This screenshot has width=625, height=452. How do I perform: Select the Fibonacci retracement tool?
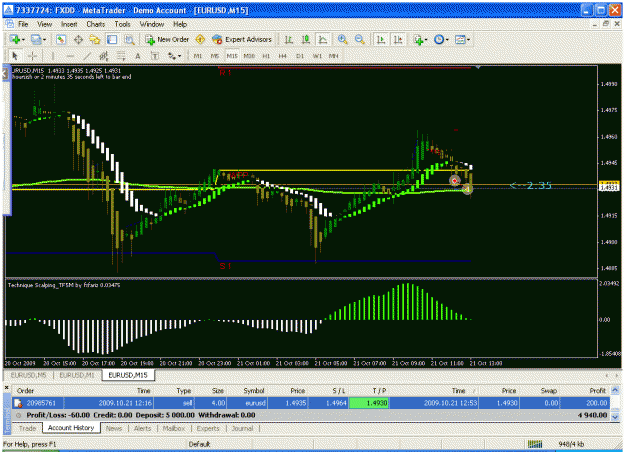(121, 56)
